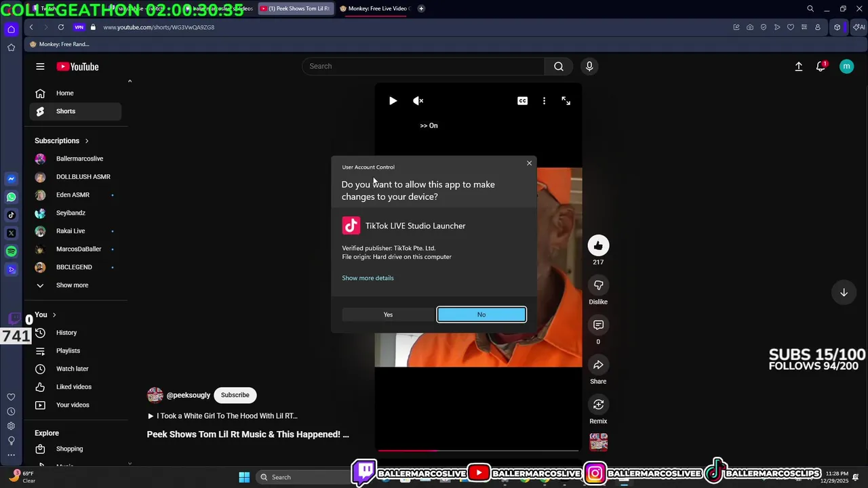
Task: Open the Monkey: Free Rand... bookmark
Action: click(60, 44)
